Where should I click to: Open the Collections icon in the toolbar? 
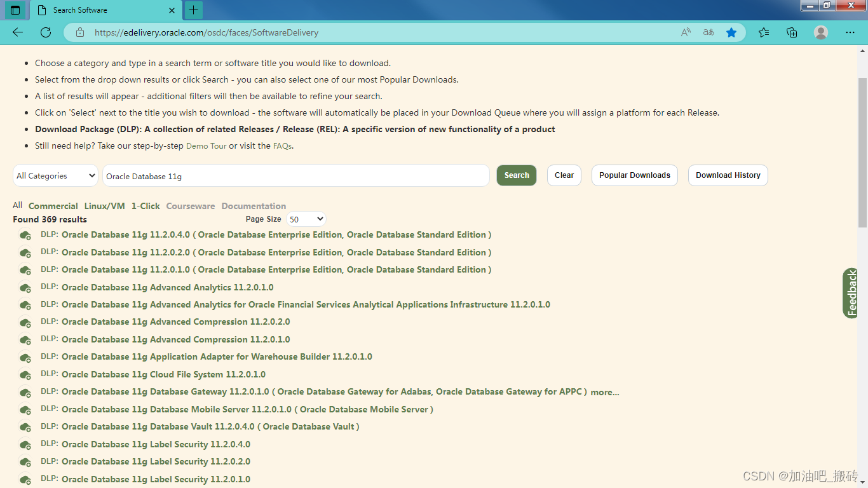coord(792,32)
